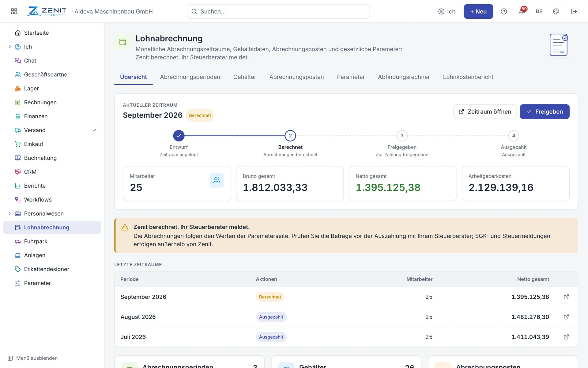Open CRM in the sidebar

(52, 172)
